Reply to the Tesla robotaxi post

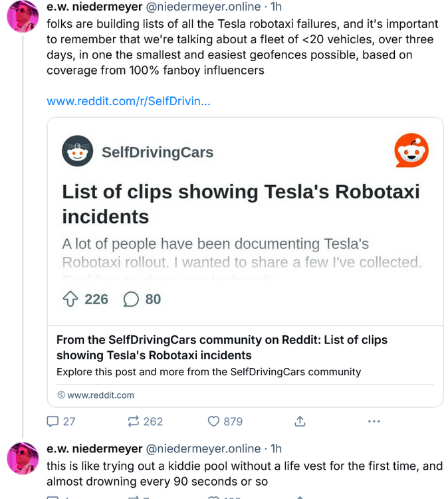point(53,421)
